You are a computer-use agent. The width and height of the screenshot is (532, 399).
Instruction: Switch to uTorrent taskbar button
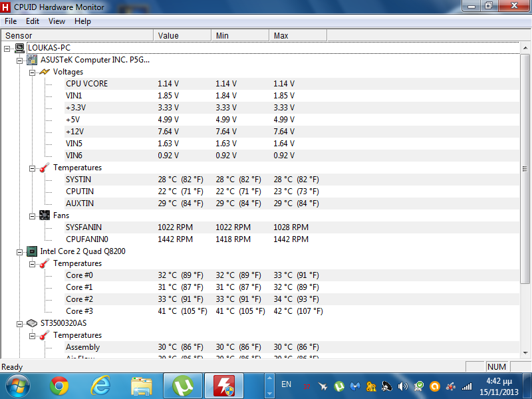(x=183, y=386)
